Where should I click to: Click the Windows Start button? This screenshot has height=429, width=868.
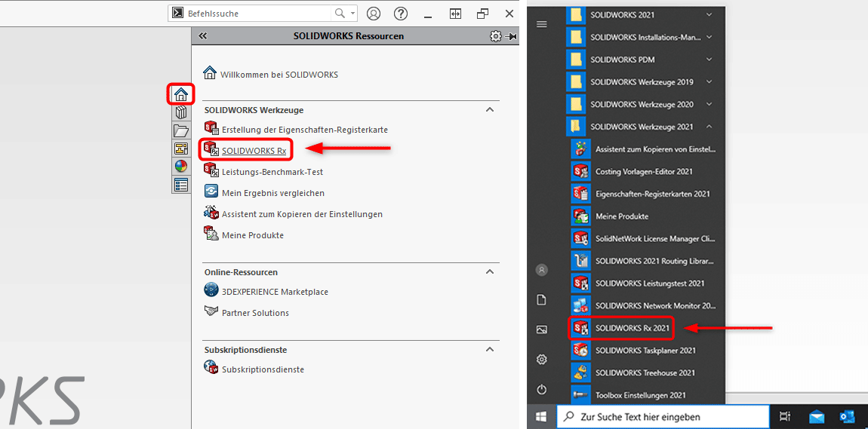[541, 416]
